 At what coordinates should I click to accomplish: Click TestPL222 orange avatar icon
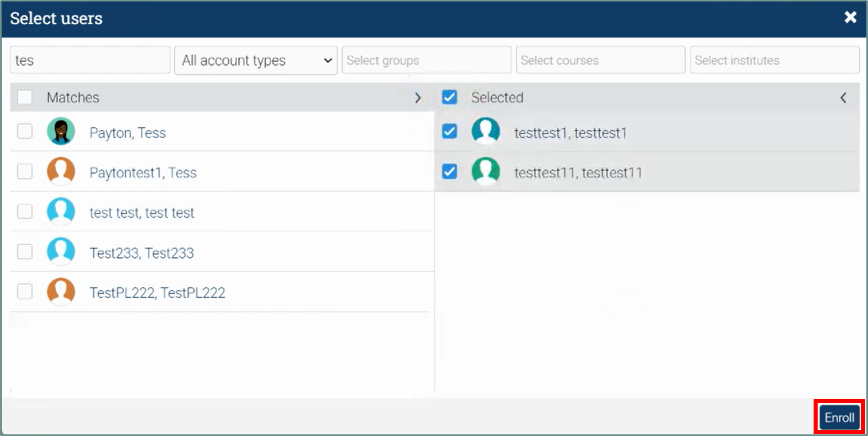[61, 292]
